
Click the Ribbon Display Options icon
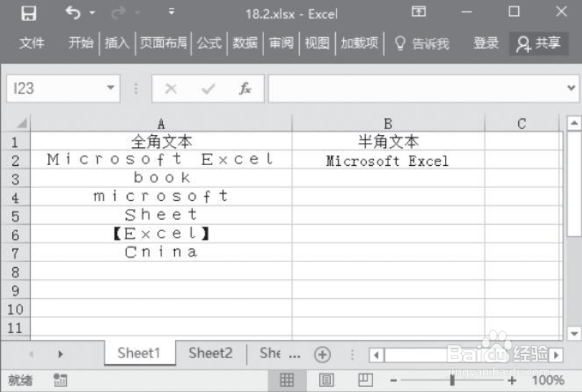tap(418, 12)
